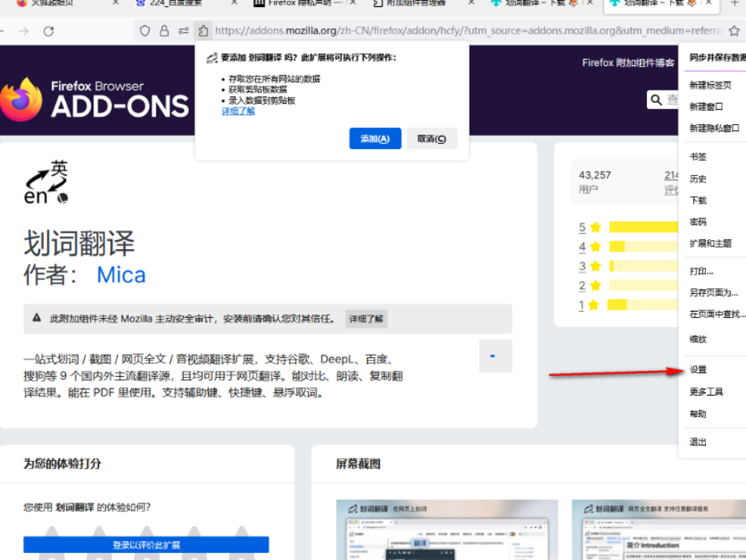Click the 登录以评价此扩展 button

[146, 545]
